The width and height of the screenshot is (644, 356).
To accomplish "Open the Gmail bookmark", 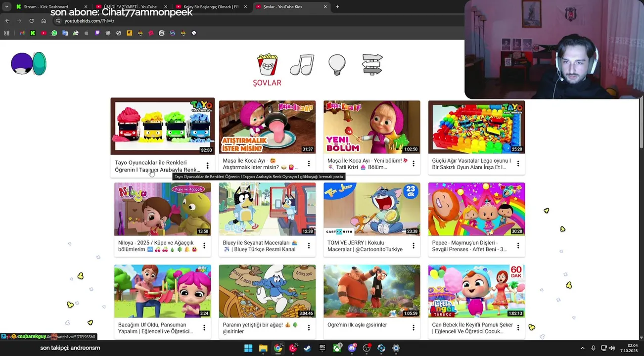I will pos(22,33).
